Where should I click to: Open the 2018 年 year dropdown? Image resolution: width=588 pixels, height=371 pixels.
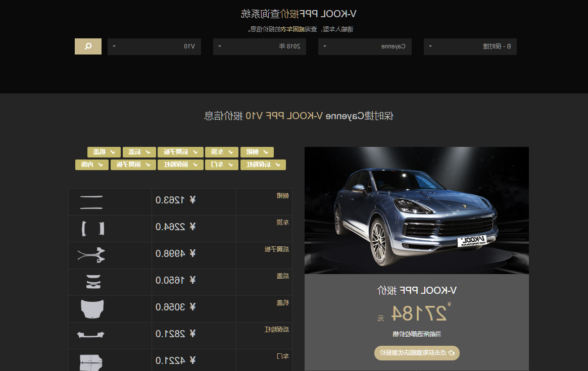(260, 46)
